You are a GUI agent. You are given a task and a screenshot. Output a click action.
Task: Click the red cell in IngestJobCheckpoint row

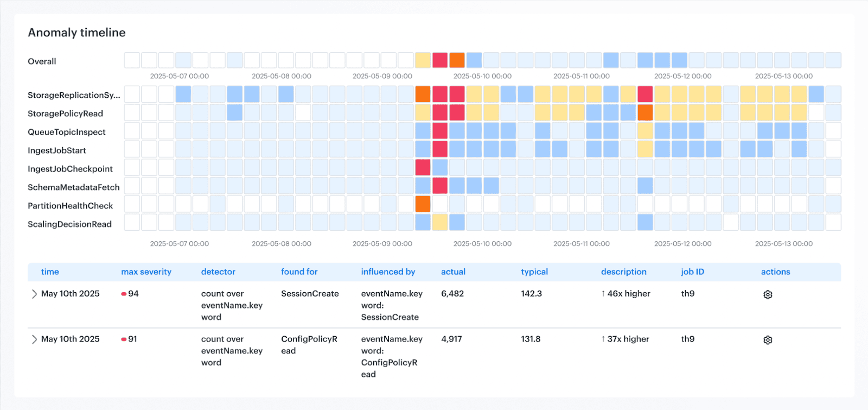pos(423,167)
